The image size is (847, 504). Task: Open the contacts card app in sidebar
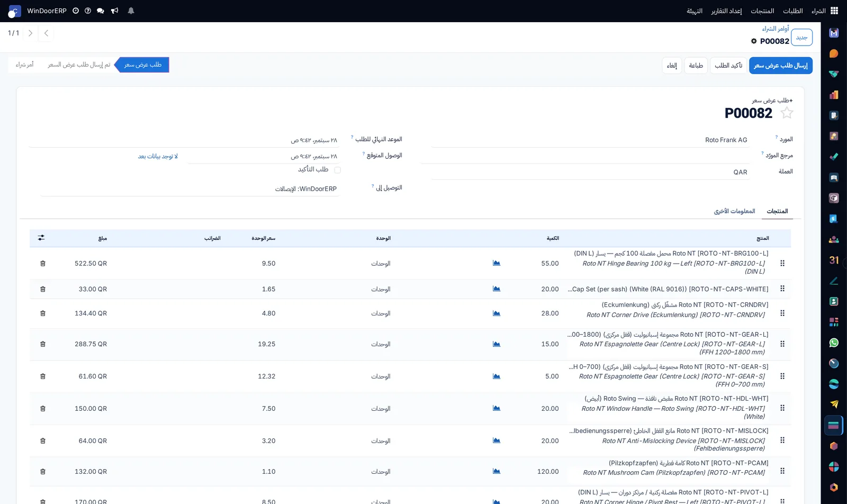(834, 301)
